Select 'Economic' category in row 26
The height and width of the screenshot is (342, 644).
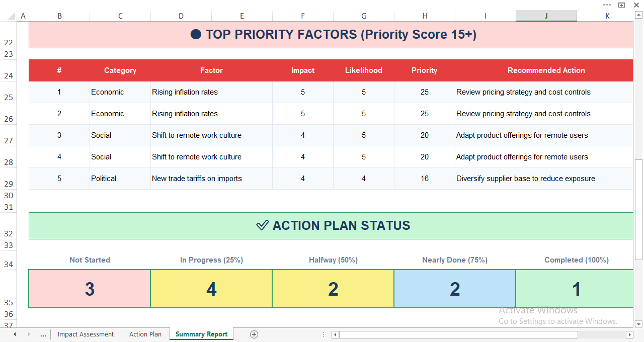pos(120,114)
